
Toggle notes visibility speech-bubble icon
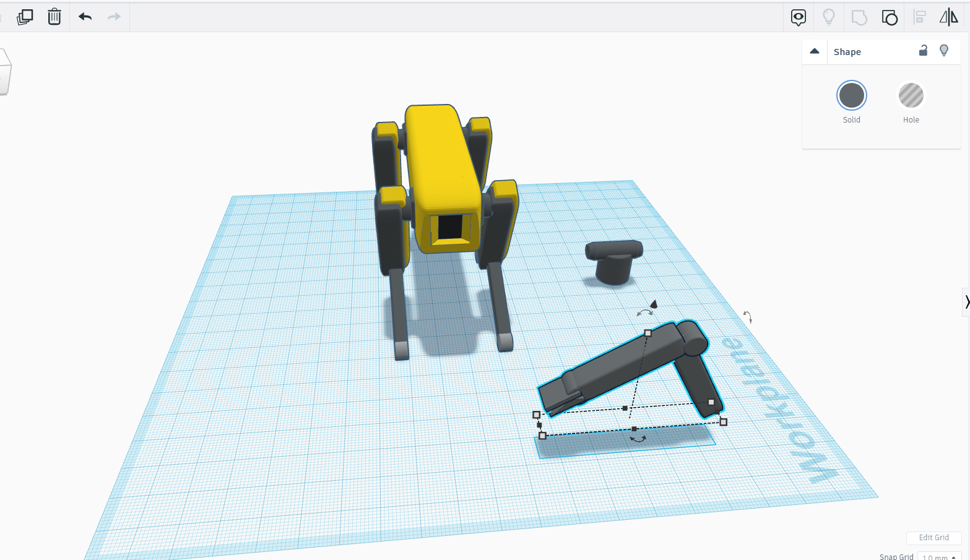tap(799, 17)
